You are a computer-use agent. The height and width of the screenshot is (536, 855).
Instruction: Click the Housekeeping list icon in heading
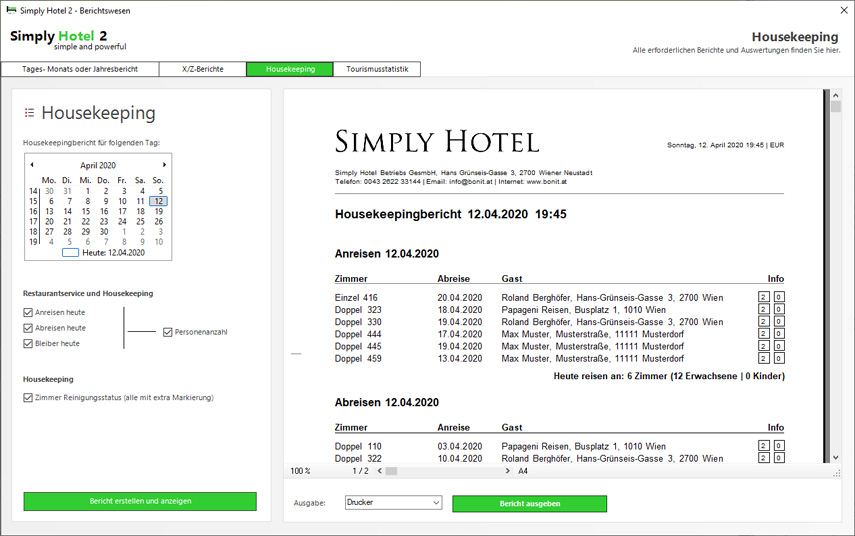[x=30, y=113]
